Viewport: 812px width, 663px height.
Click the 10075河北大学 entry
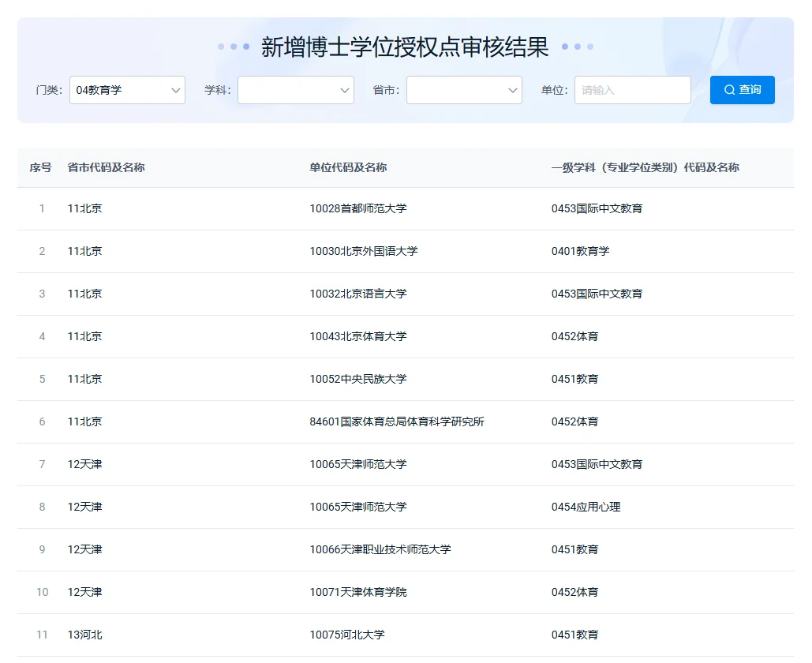[347, 635]
